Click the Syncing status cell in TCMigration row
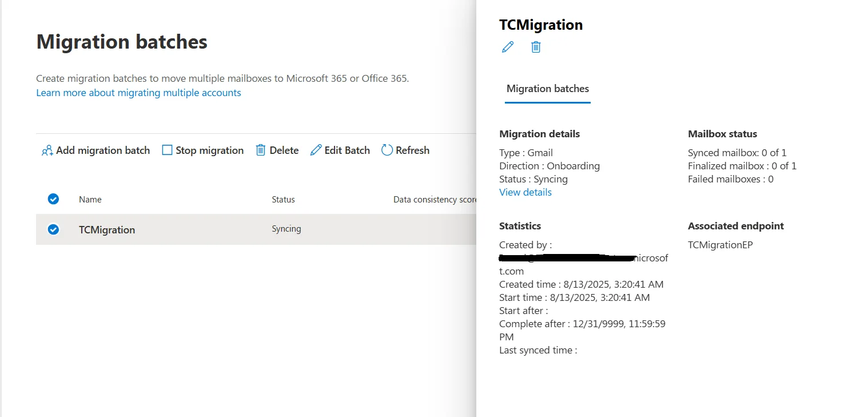The width and height of the screenshot is (868, 417). [286, 229]
